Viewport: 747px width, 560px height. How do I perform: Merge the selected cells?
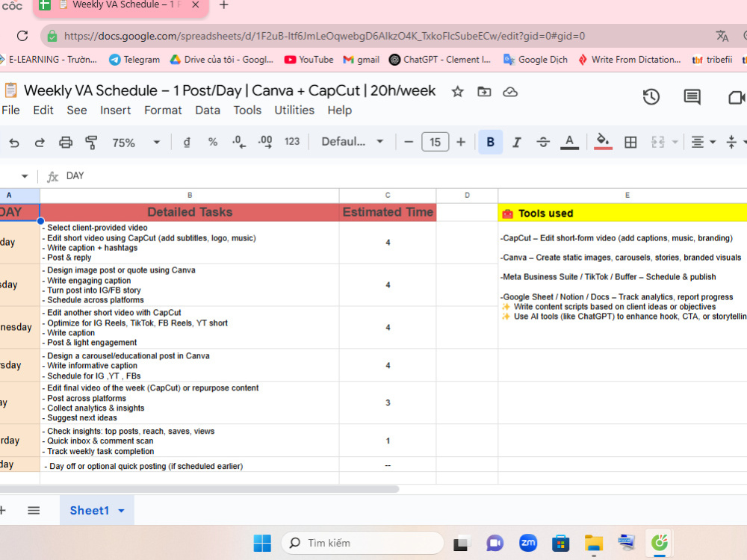[x=658, y=142]
